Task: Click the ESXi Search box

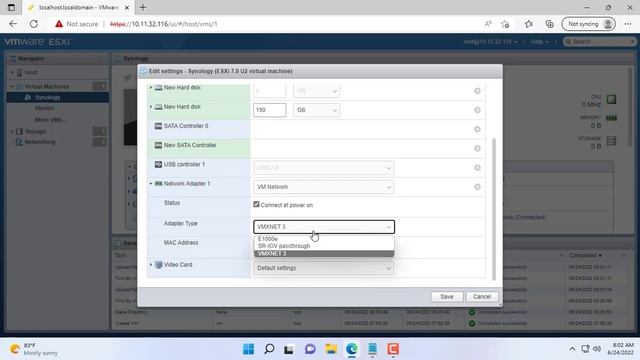Action: pyautogui.click(x=599, y=42)
